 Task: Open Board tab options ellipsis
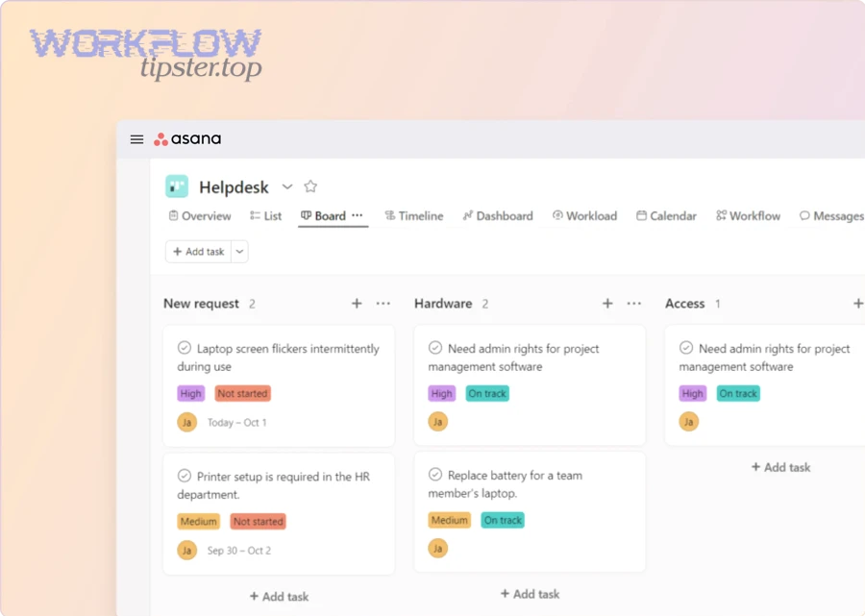pos(358,215)
